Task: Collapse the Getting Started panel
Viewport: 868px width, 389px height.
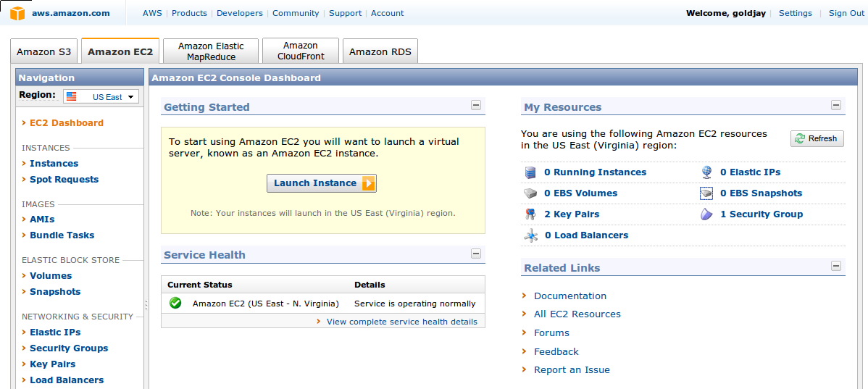Action: pos(476,105)
